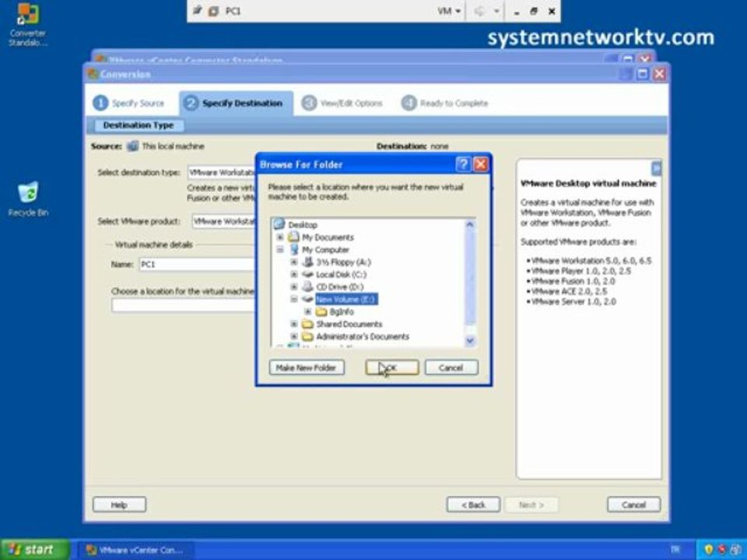Image resolution: width=747 pixels, height=560 pixels.
Task: Click the rightmost system tray icon
Action: [x=737, y=550]
